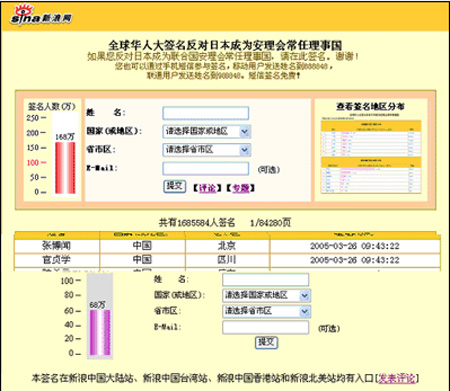Click the timestamp in 官贞学's row

pyautogui.click(x=355, y=260)
